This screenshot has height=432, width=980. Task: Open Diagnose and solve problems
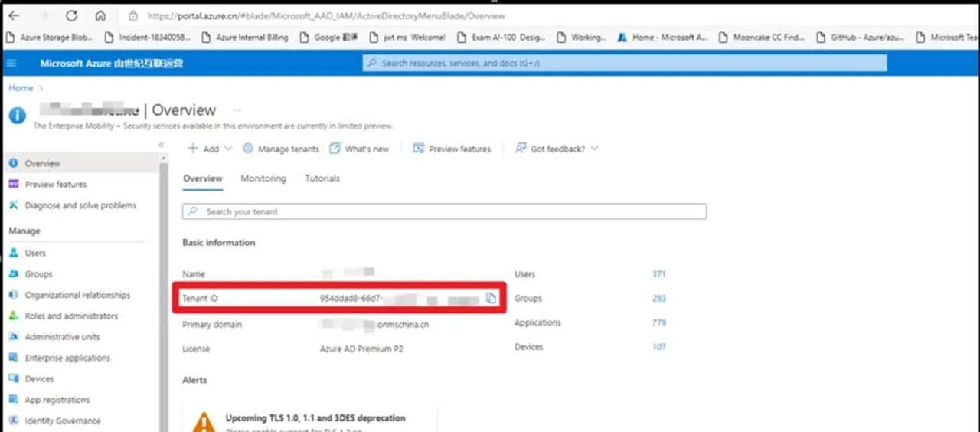click(80, 205)
